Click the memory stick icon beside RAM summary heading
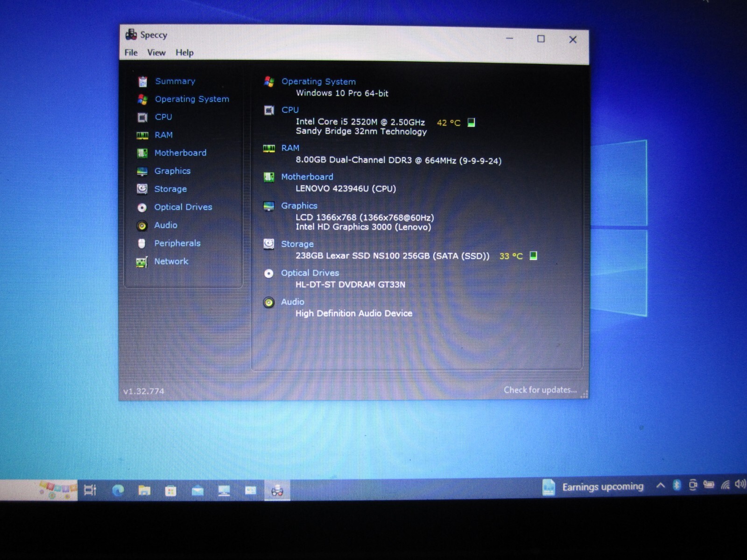The width and height of the screenshot is (747, 560). tap(269, 148)
